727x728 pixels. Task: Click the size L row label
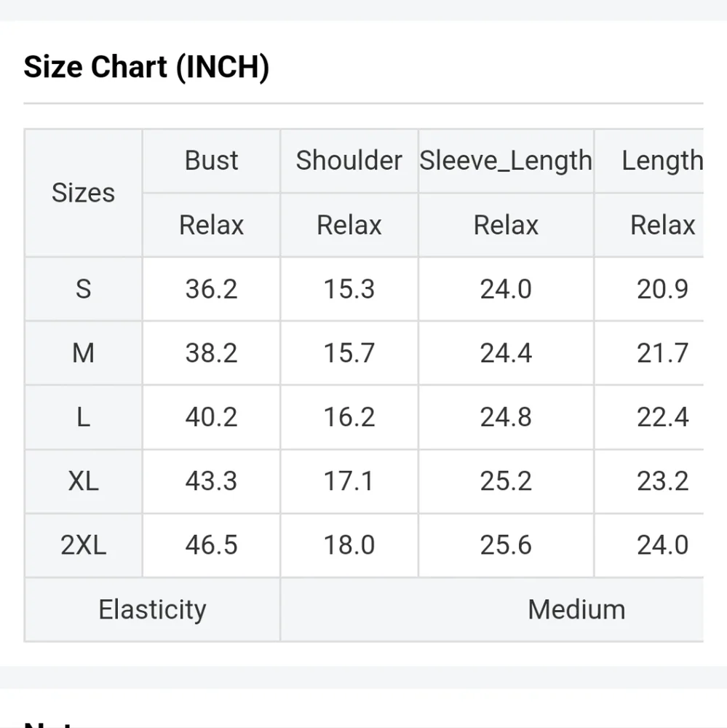point(83,417)
